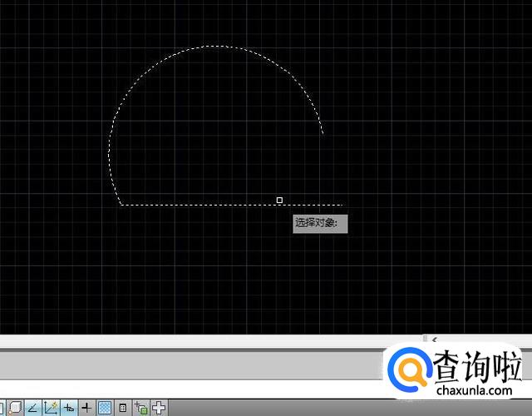Viewport: 532px width, 416px height.
Task: Click at the square pickbox cursor
Action: pyautogui.click(x=279, y=200)
